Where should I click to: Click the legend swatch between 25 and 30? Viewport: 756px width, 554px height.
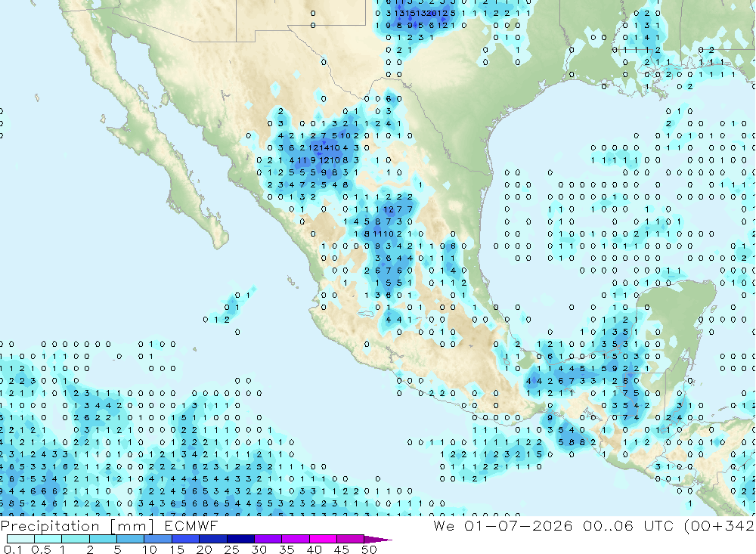[240, 539]
